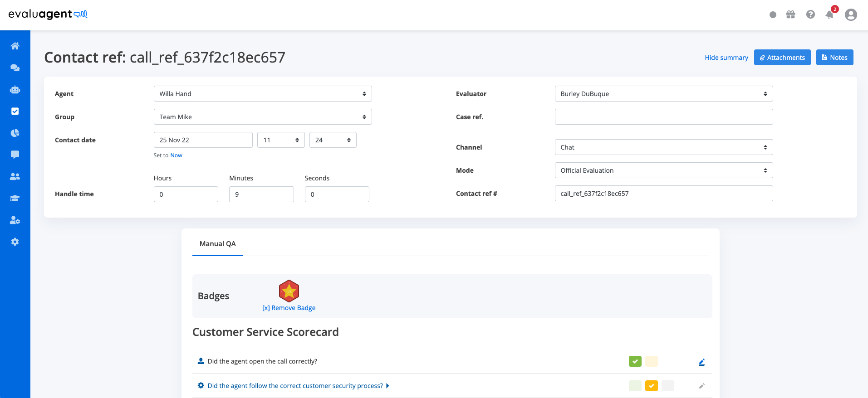Click the blue edit pencil for call opening question
The height and width of the screenshot is (398, 868).
(x=702, y=362)
